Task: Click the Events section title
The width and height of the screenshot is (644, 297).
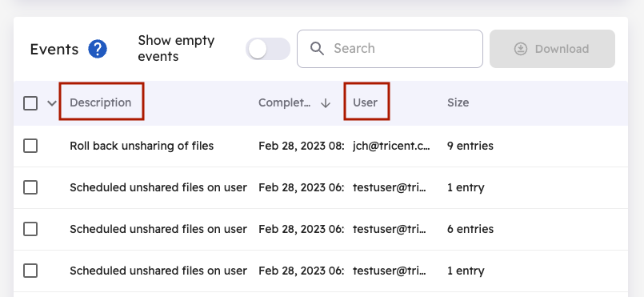Action: click(x=54, y=50)
